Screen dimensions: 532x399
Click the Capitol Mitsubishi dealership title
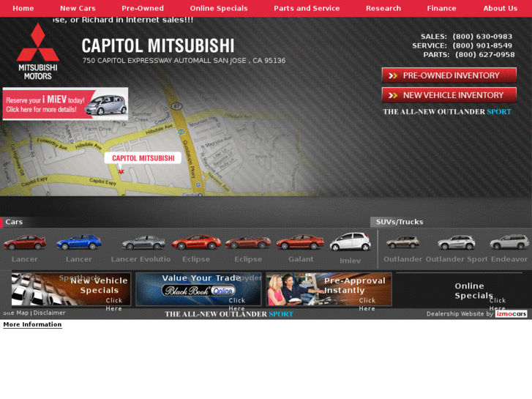click(x=158, y=45)
